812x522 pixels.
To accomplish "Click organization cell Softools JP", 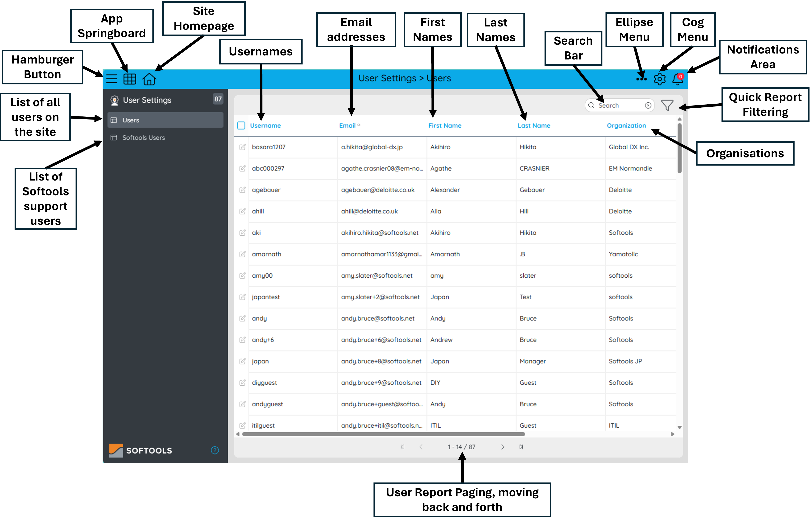I will tap(625, 361).
